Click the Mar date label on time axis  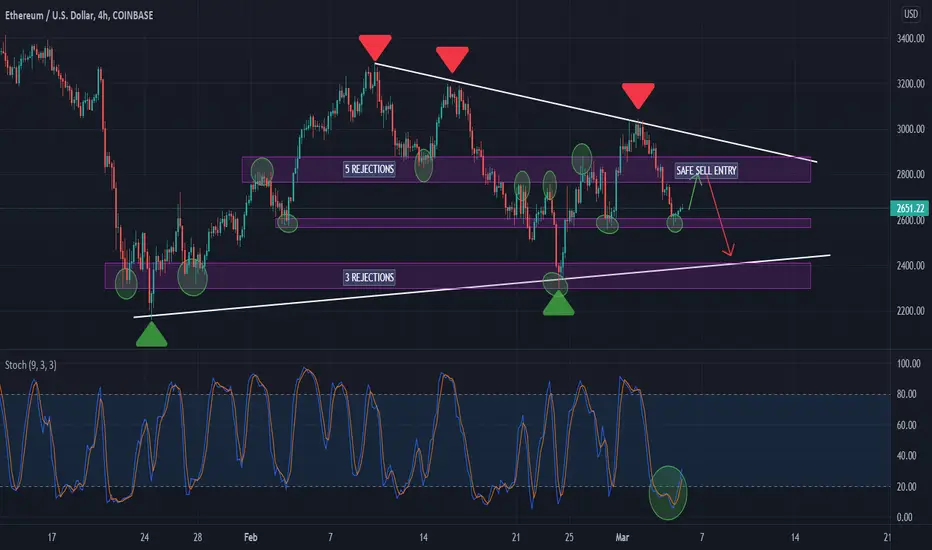(622, 538)
